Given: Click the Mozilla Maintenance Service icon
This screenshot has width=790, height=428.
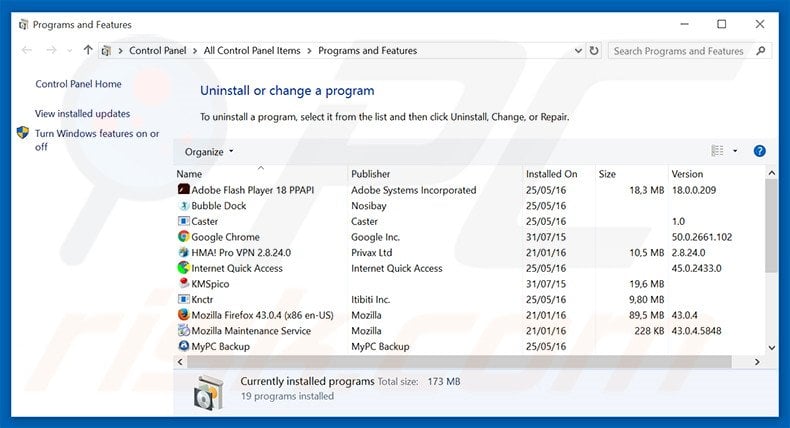Looking at the screenshot, I should (x=183, y=330).
